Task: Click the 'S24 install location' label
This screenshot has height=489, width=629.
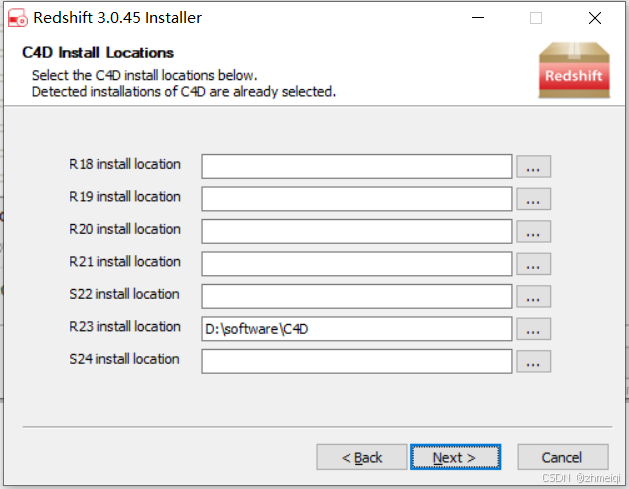Action: tap(124, 359)
